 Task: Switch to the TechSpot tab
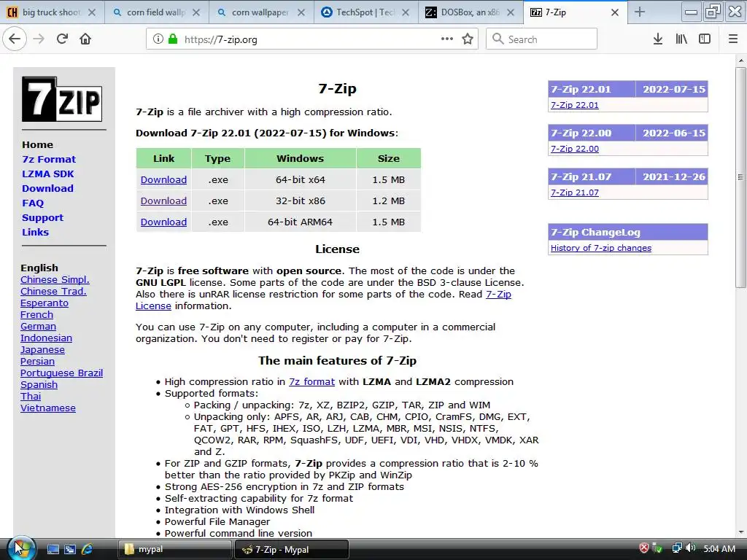(x=366, y=12)
